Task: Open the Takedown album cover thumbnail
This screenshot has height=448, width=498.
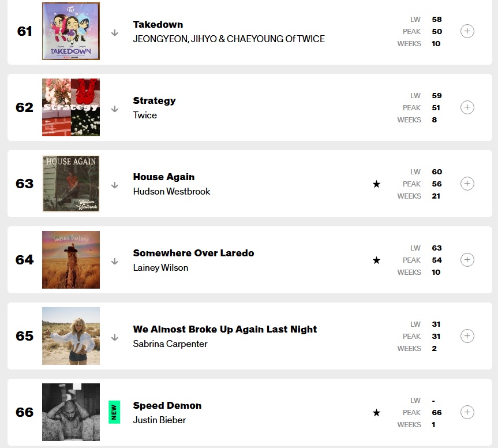Action: [x=71, y=31]
